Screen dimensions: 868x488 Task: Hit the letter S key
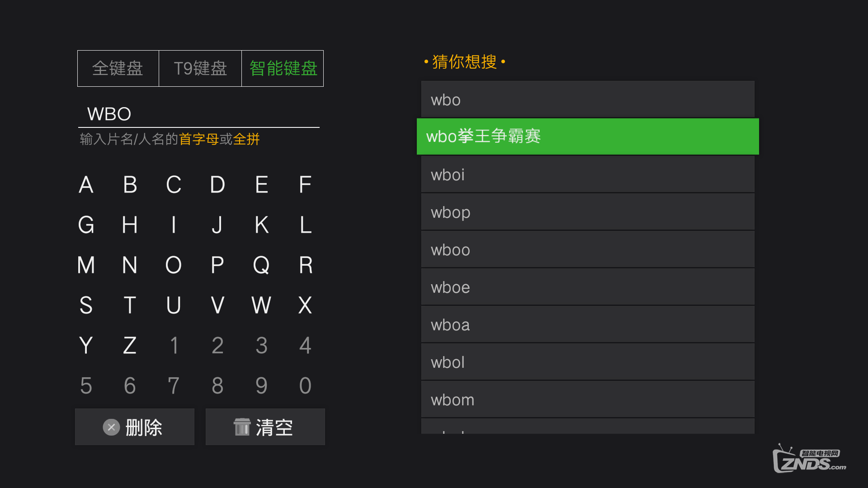pos(86,305)
